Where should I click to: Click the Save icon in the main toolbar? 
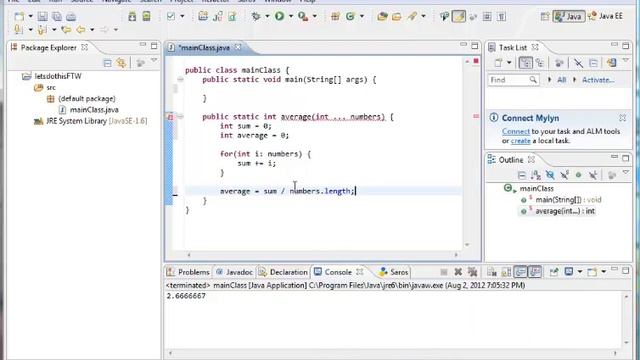42,16
